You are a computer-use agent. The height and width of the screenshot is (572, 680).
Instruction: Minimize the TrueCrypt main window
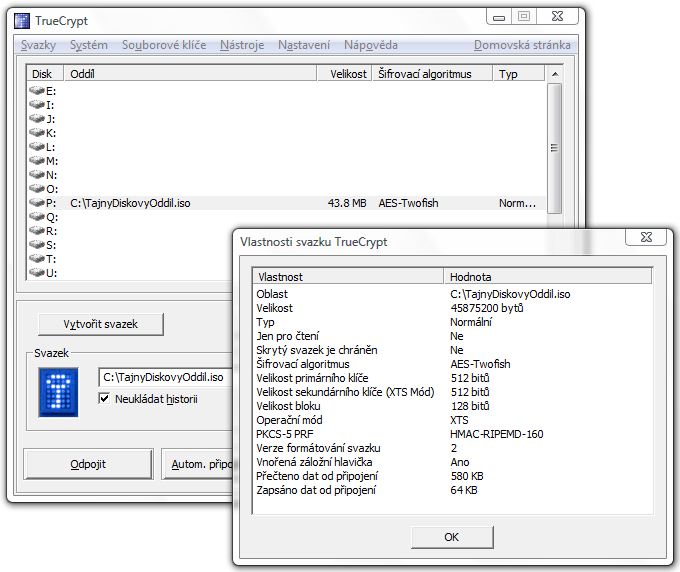click(x=499, y=17)
